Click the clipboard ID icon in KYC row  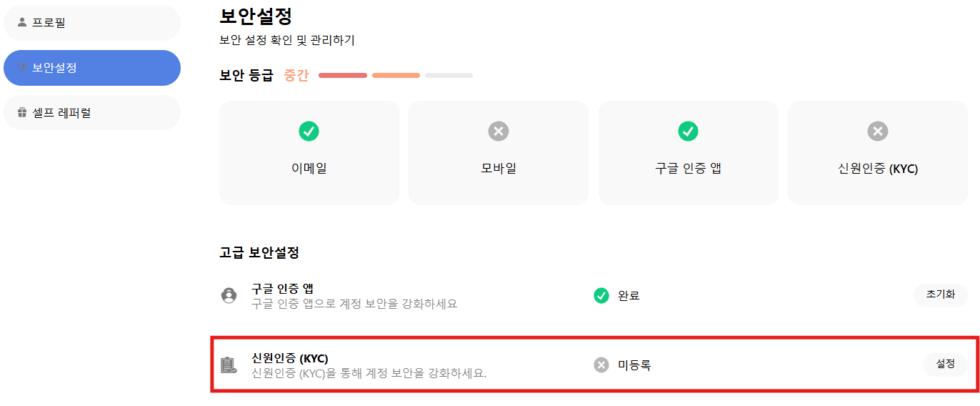pyautogui.click(x=229, y=365)
